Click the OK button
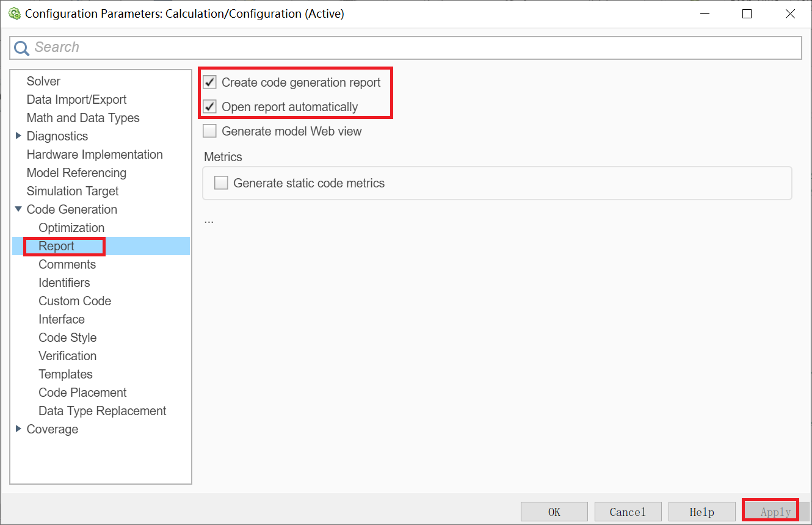Screen dimensions: 812x525 coord(554,512)
